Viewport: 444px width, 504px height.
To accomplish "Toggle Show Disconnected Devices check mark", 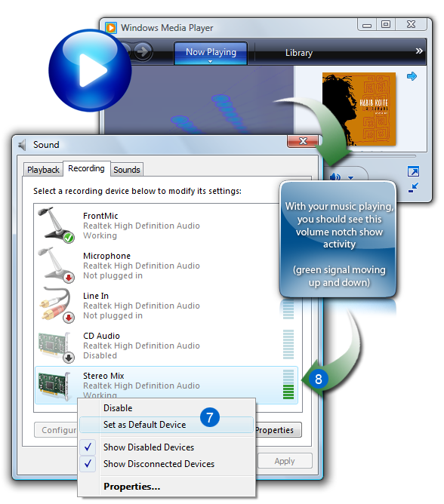I will 88,463.
